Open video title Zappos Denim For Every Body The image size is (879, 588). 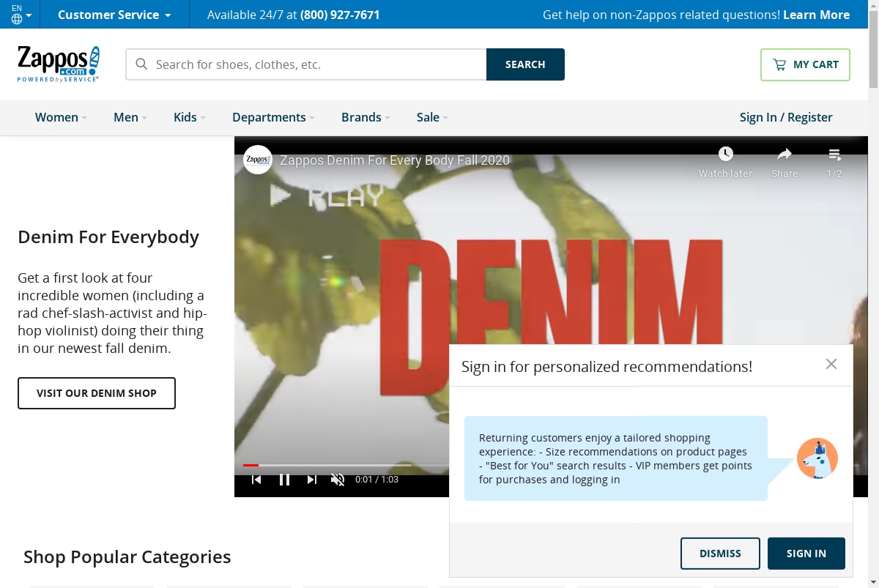[x=394, y=160]
